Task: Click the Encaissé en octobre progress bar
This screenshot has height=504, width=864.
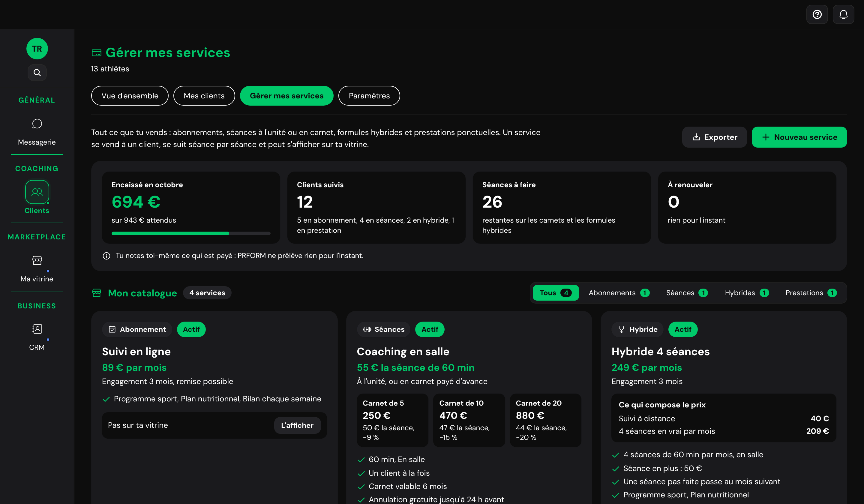Action: tap(191, 233)
